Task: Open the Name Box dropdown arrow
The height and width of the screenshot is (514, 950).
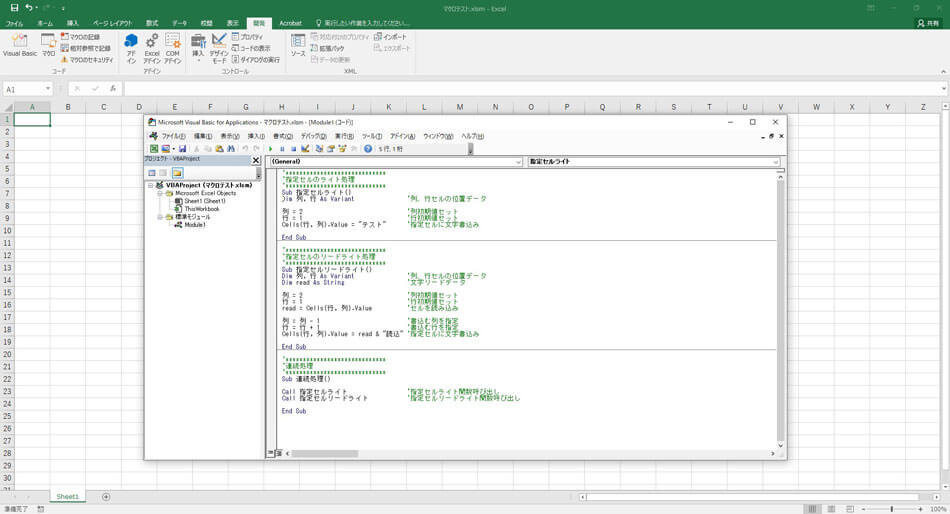Action: (x=47, y=89)
